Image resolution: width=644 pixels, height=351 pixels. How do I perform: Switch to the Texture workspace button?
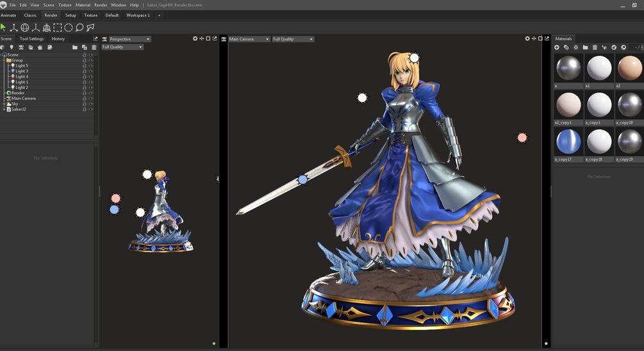[x=91, y=15]
